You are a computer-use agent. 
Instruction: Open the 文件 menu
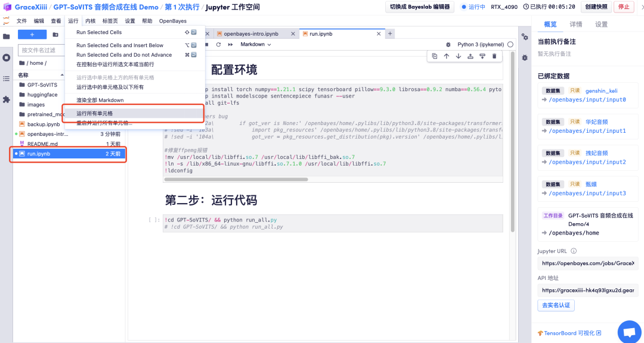[22, 21]
